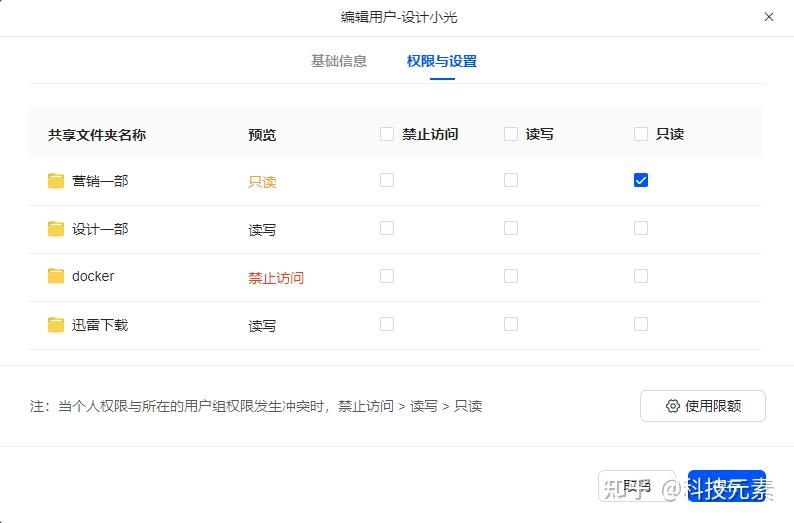
Task: Uncheck 只读 for 营销一部
Action: click(641, 180)
